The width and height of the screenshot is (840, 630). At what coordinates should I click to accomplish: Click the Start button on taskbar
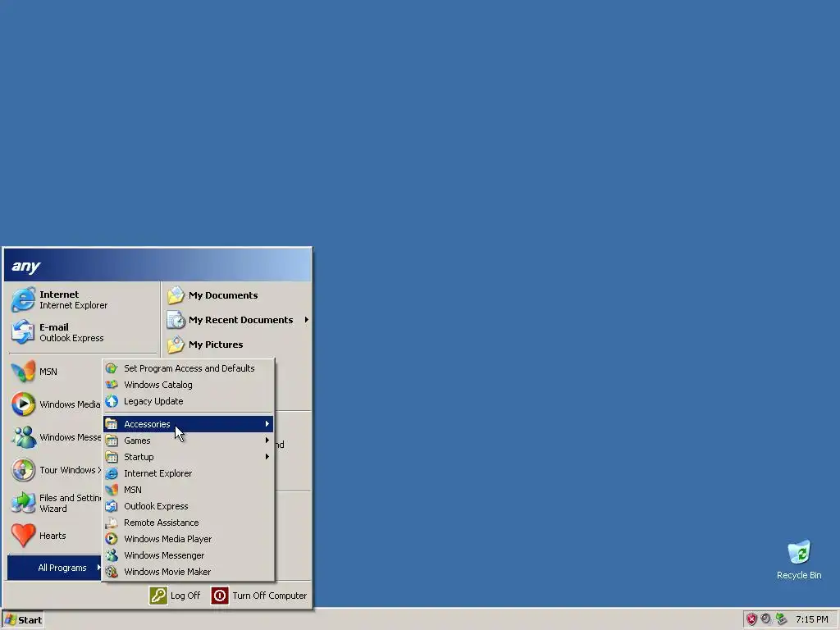point(23,620)
